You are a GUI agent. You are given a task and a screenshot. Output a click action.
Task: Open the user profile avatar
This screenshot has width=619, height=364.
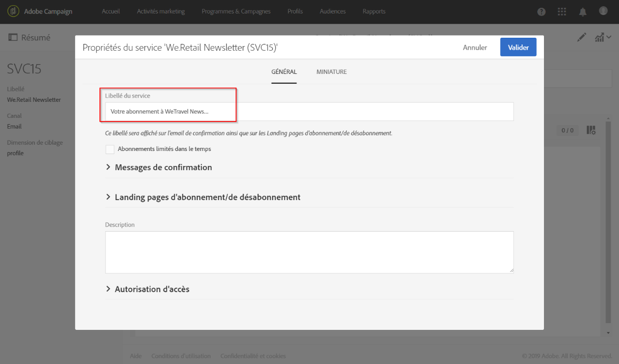click(603, 11)
